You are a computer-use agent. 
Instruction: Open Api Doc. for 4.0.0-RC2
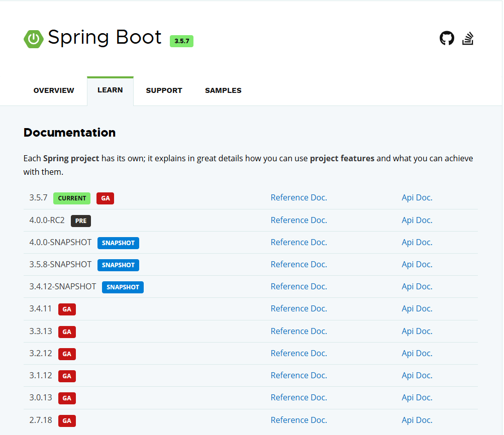417,220
